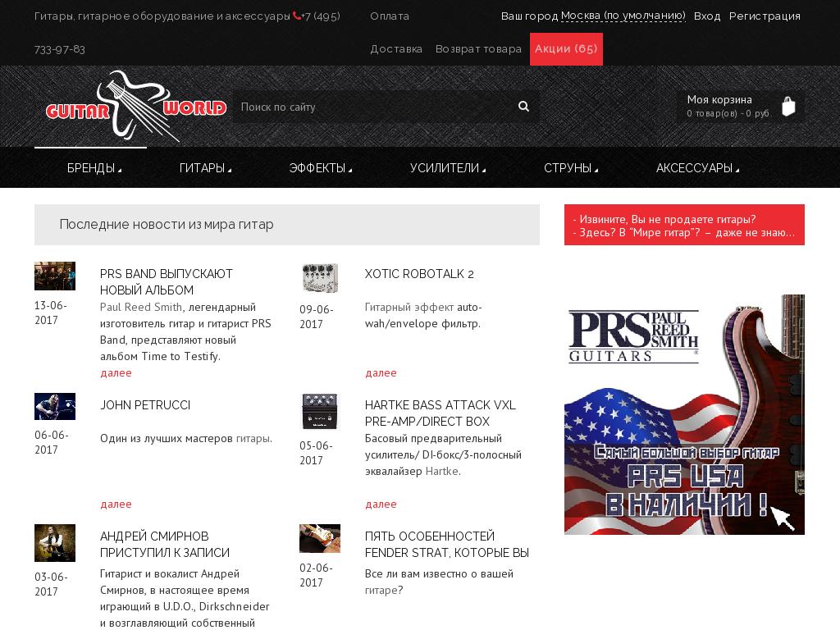Expand the БРЕНДЫ menu
This screenshot has width=840, height=630.
click(x=94, y=168)
